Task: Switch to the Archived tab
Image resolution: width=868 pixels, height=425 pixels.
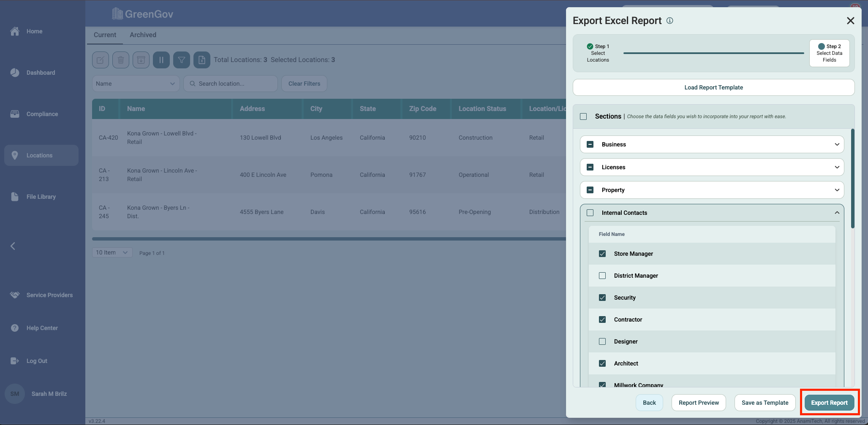Action: (143, 35)
